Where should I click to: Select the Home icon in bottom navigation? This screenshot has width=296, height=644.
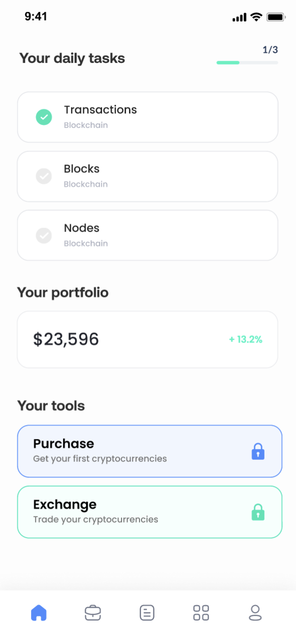[x=38, y=612]
